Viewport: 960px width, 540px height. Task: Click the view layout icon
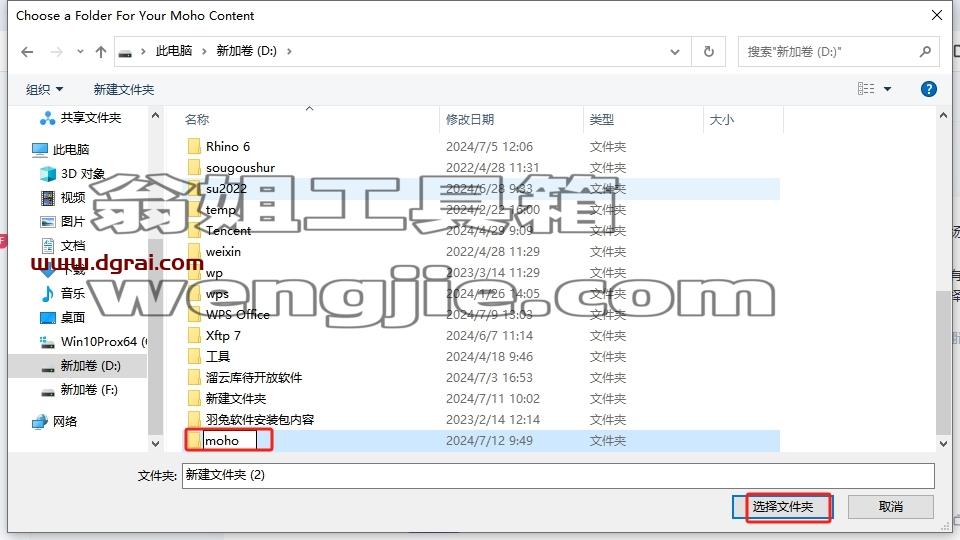tap(866, 89)
